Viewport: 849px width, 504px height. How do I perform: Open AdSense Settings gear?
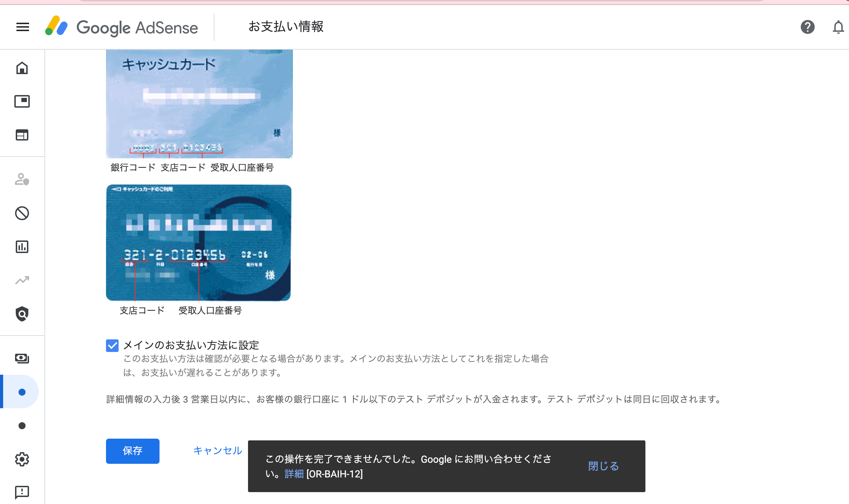click(22, 459)
